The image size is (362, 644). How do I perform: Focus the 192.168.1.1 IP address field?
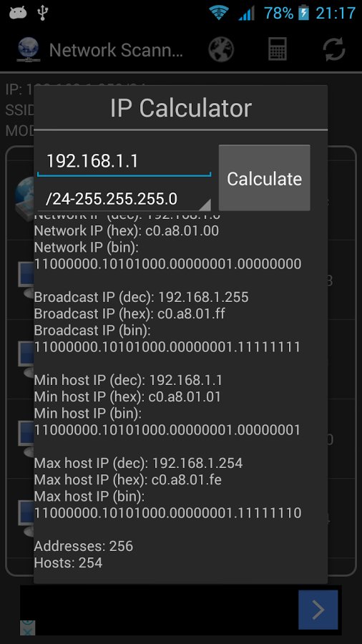[124, 161]
